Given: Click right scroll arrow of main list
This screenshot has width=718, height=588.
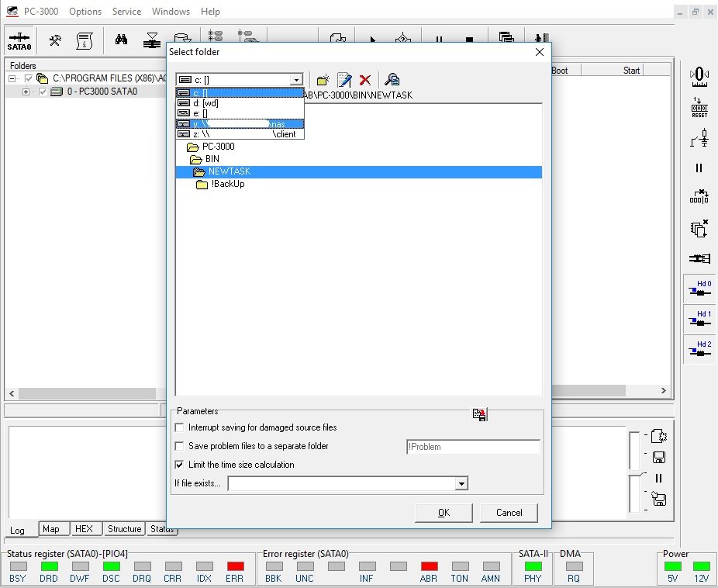Looking at the screenshot, I should point(664,391).
